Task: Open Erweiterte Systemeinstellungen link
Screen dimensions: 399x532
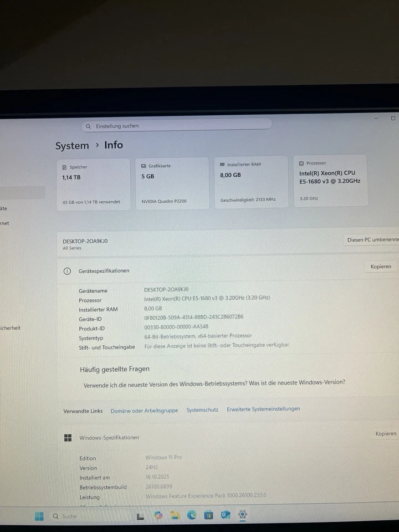Action: click(x=263, y=409)
